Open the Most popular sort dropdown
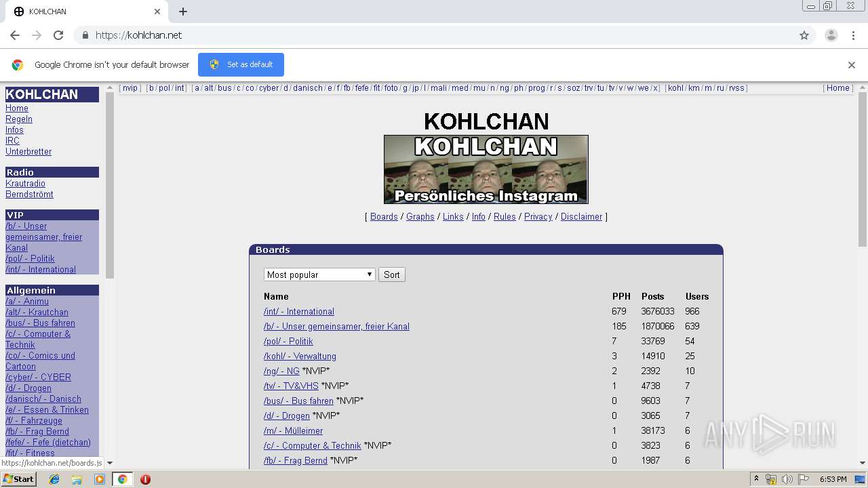This screenshot has width=868, height=488. pos(319,274)
